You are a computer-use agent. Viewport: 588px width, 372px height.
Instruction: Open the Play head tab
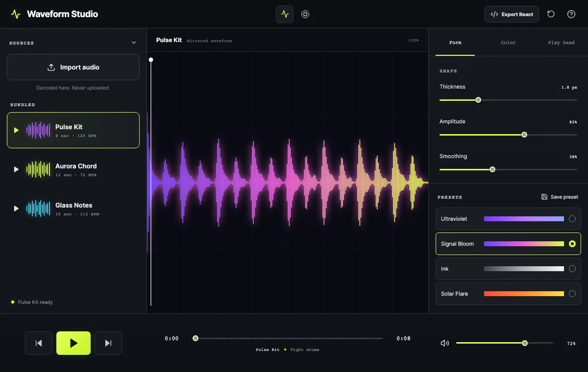(x=561, y=43)
